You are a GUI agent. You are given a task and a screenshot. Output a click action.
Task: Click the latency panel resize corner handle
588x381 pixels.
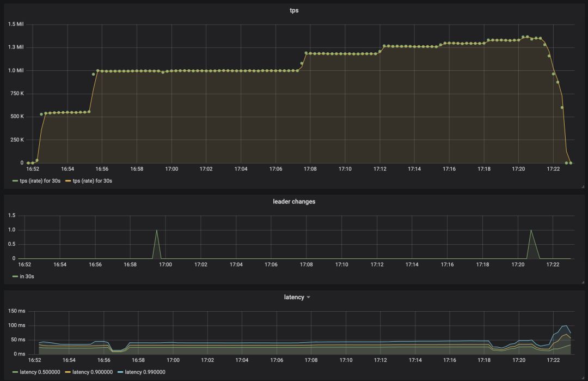[x=582, y=377]
